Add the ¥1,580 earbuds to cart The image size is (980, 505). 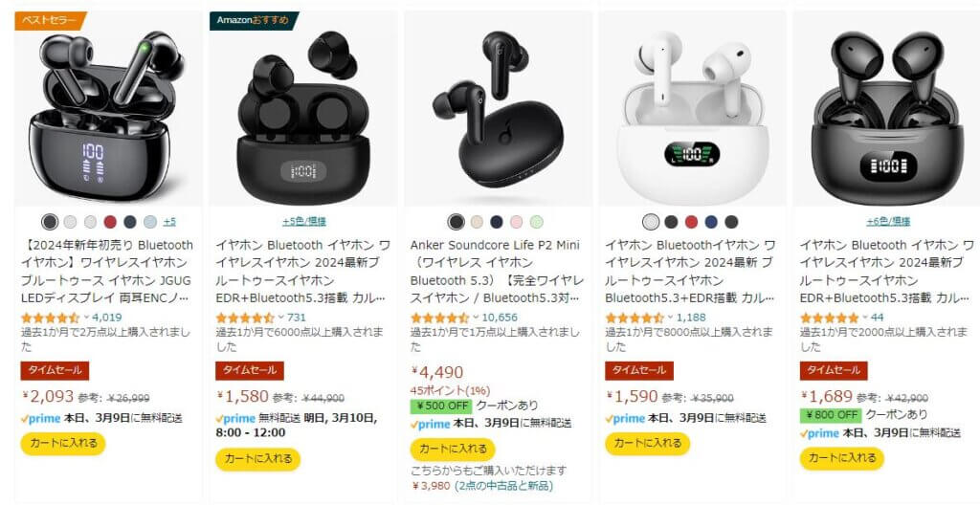(257, 459)
